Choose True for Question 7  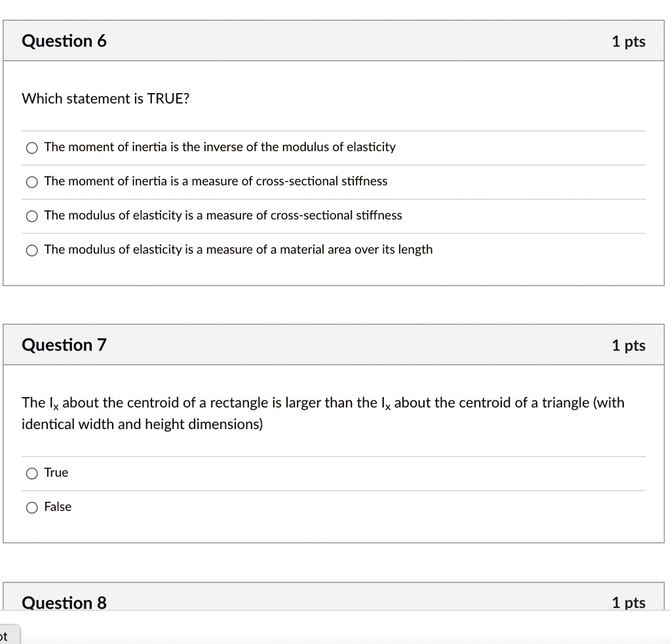click(31, 473)
